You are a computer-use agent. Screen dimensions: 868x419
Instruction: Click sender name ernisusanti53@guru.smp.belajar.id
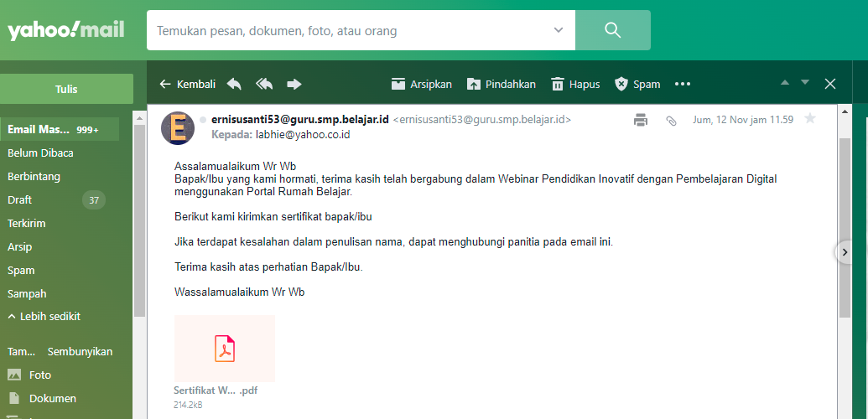(x=300, y=119)
